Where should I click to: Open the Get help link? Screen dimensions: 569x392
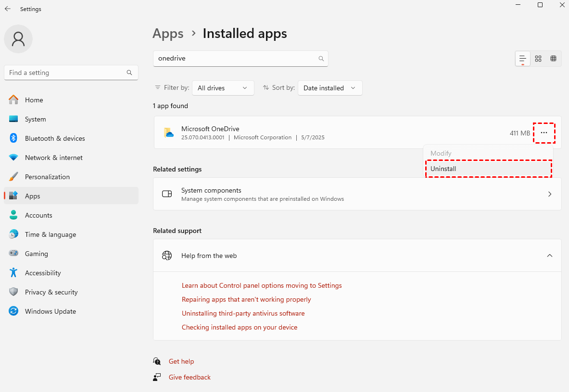point(181,361)
